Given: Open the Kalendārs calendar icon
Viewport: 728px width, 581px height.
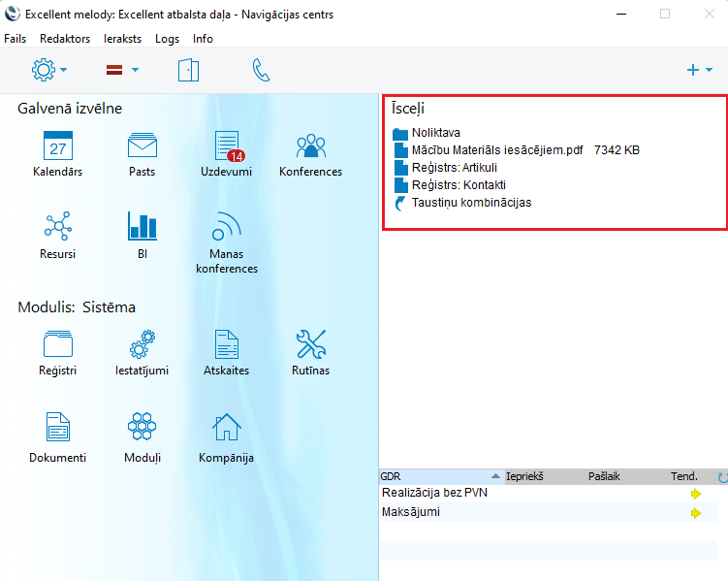Looking at the screenshot, I should tap(58, 146).
